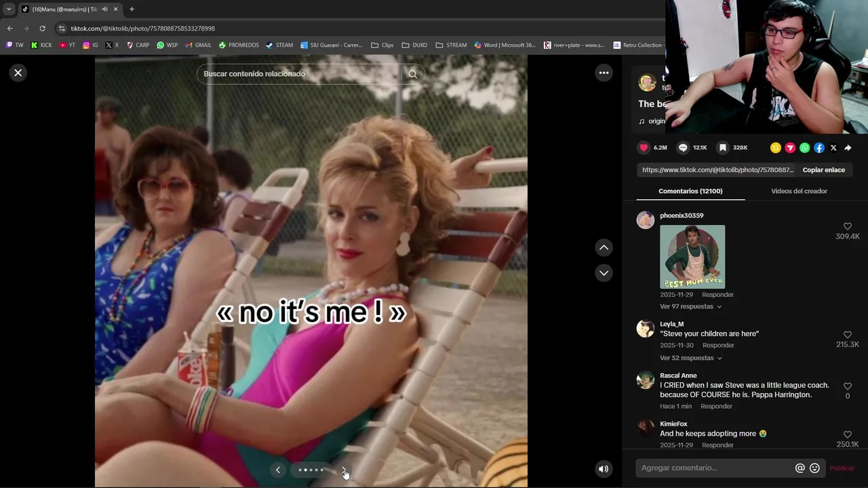The image size is (868, 488).
Task: Open the emoji picker in comment box
Action: (x=814, y=468)
